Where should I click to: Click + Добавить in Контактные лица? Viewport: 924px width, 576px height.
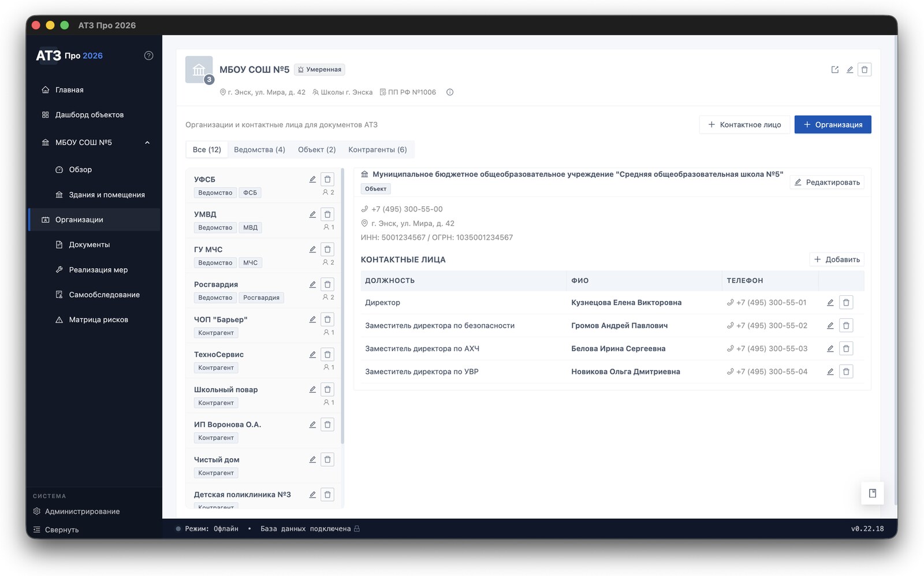[x=837, y=259]
